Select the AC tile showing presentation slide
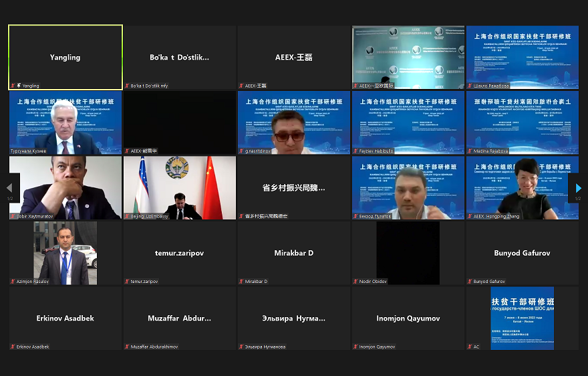This screenshot has height=376, width=588. [x=522, y=318]
